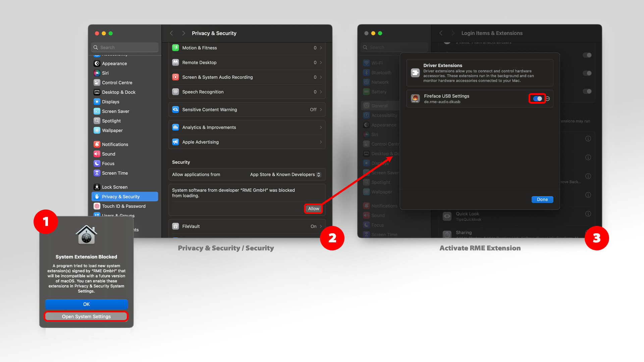
Task: Click the 'System Extension Blocked' alert title
Action: point(86,257)
